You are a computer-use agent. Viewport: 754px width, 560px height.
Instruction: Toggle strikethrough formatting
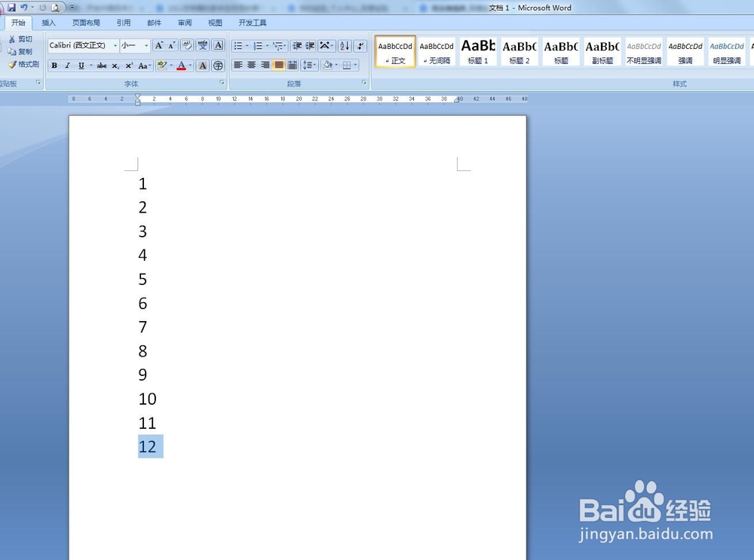(102, 66)
